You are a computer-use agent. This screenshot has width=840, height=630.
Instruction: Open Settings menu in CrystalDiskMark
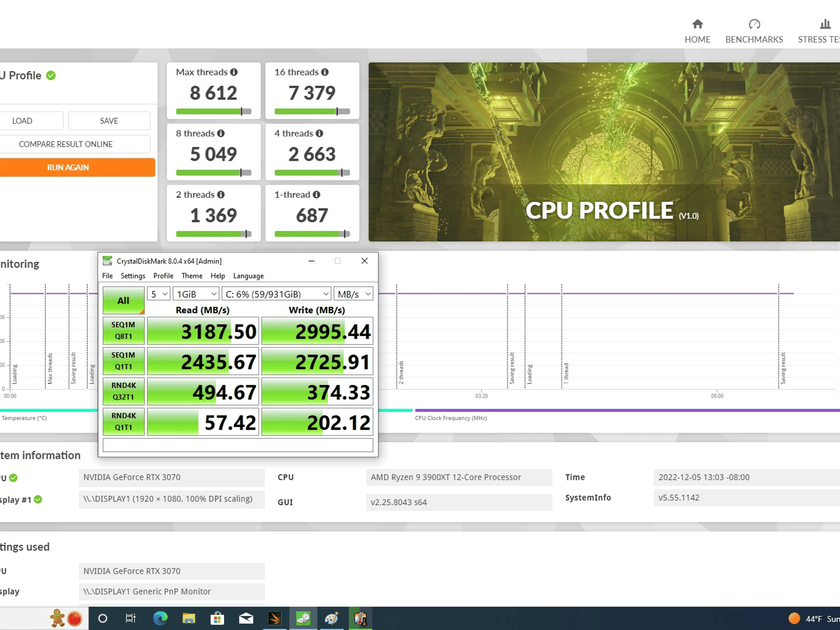(133, 276)
